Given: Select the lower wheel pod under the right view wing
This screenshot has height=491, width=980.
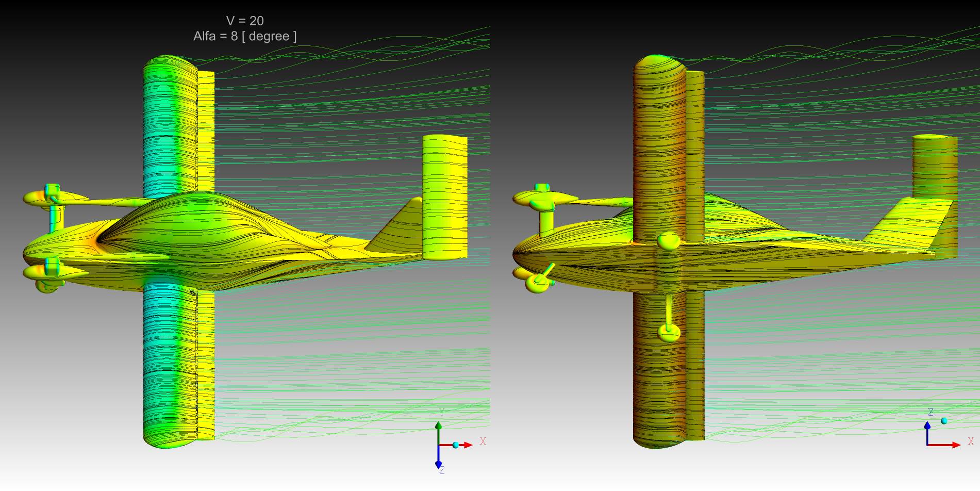Looking at the screenshot, I should (x=669, y=332).
